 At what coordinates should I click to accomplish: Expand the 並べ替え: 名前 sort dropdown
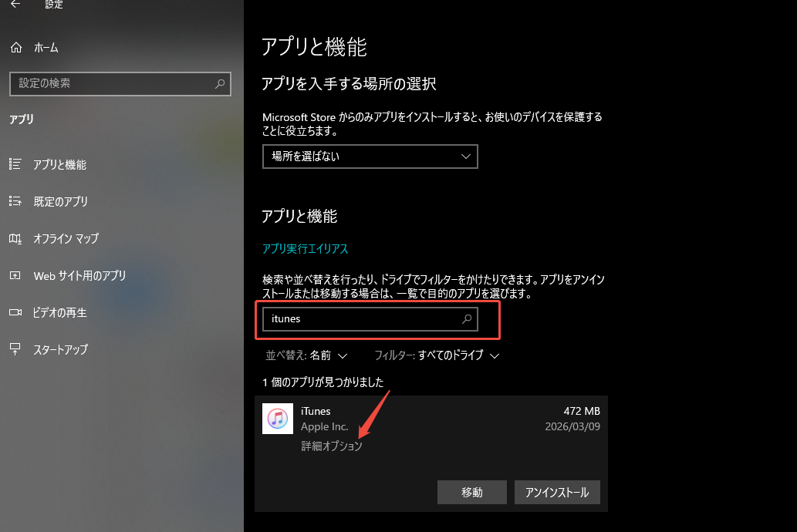306,355
